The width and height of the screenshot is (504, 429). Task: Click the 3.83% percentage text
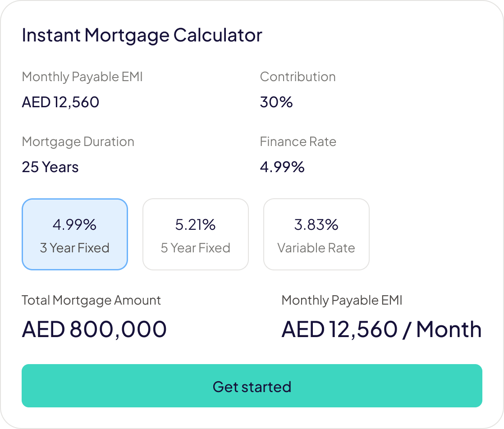point(316,224)
